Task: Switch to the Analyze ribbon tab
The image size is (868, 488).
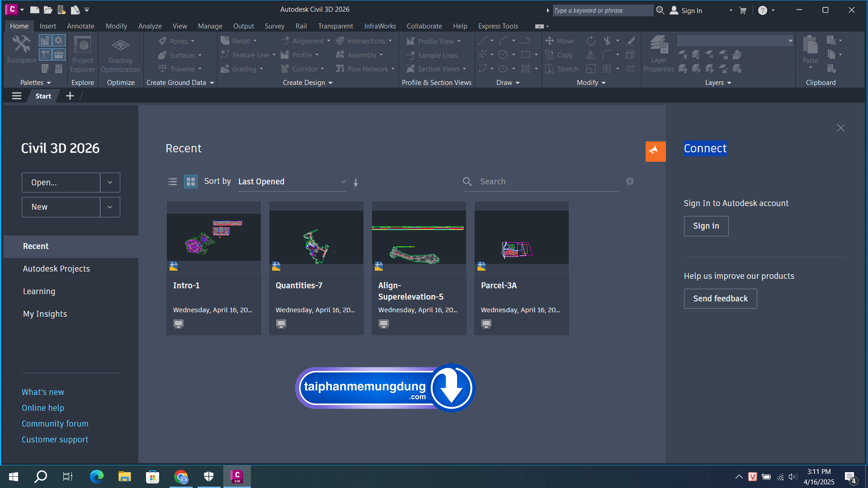Action: point(150,26)
